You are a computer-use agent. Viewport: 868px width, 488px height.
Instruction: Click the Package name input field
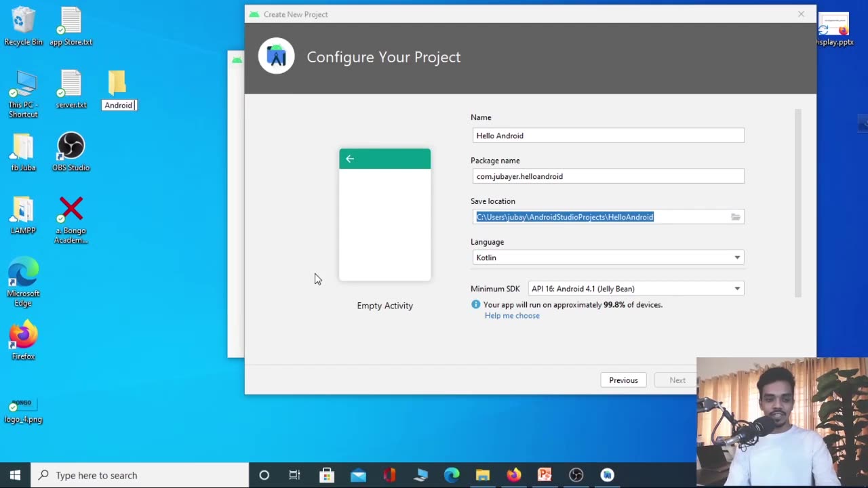[608, 176]
